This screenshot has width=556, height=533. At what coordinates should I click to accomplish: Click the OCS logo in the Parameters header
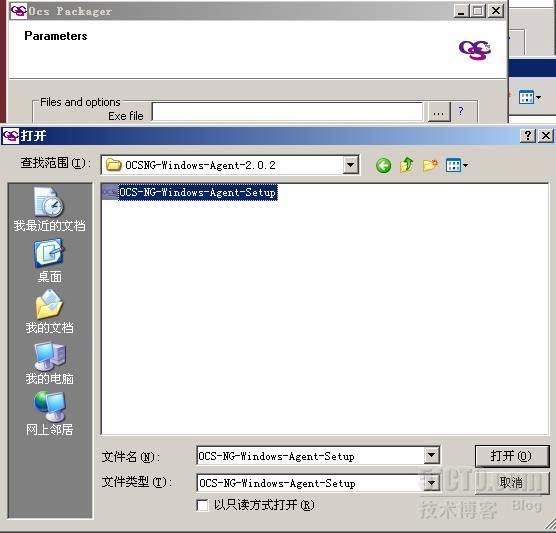pos(475,50)
